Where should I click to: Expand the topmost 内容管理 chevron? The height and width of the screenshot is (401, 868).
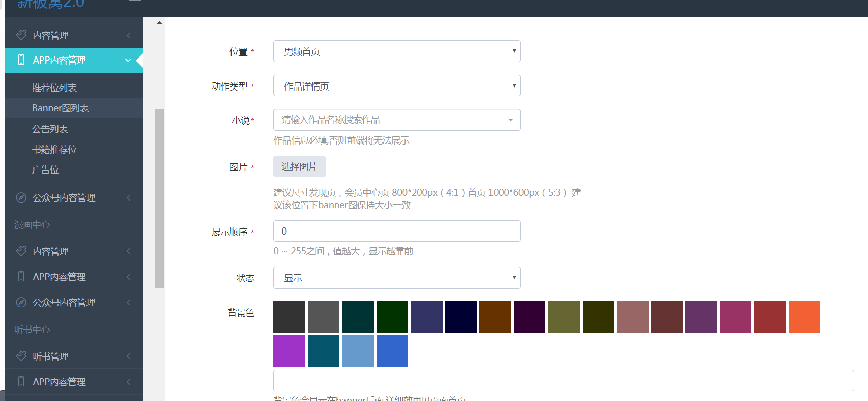pos(128,35)
